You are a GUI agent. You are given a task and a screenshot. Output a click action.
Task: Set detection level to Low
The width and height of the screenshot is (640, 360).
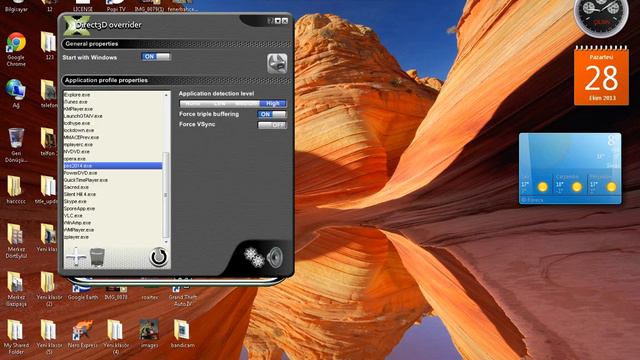coord(219,104)
